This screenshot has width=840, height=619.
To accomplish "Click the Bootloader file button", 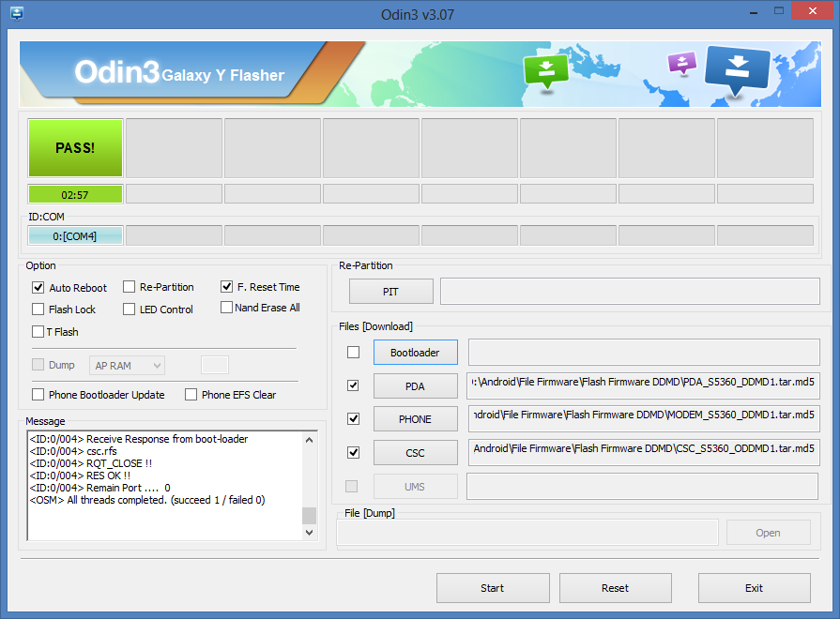I will pyautogui.click(x=416, y=353).
